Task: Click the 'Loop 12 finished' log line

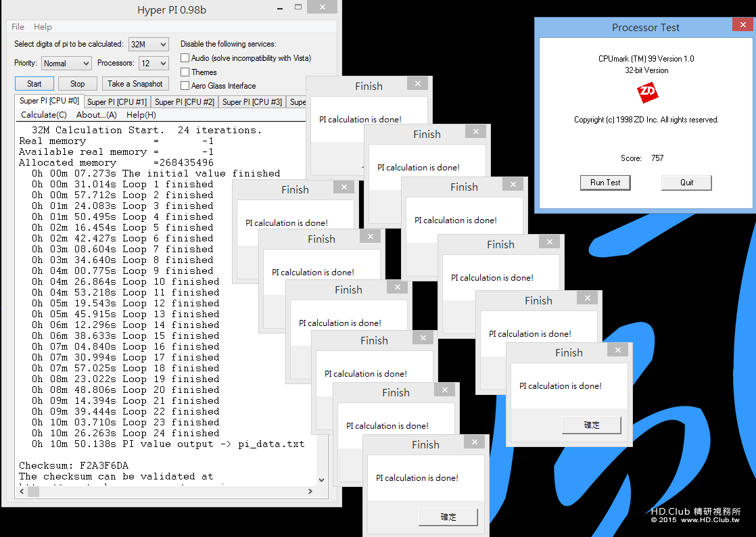Action: [125, 303]
